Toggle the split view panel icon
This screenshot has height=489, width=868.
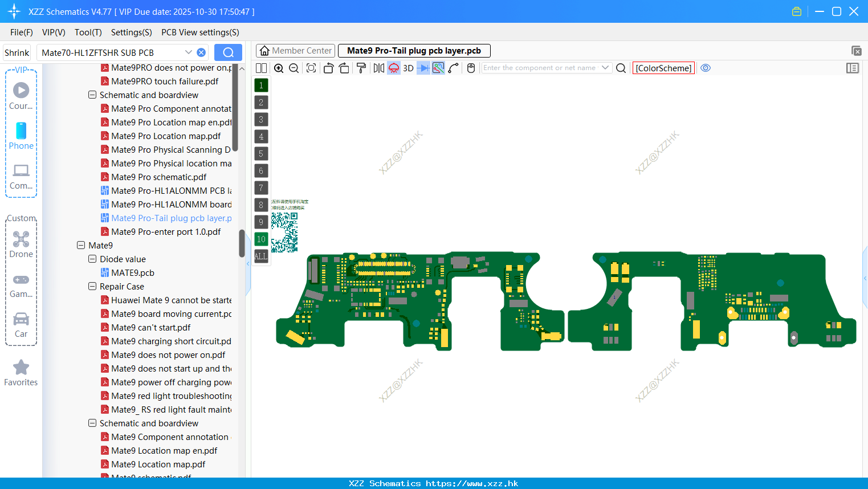point(261,68)
